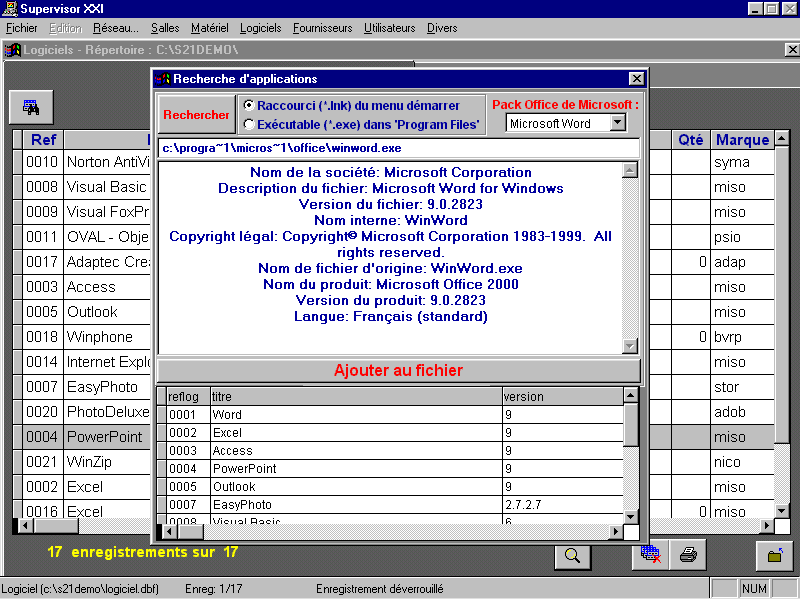Click the syma cell in Marque column
800x600 pixels.
click(x=742, y=162)
